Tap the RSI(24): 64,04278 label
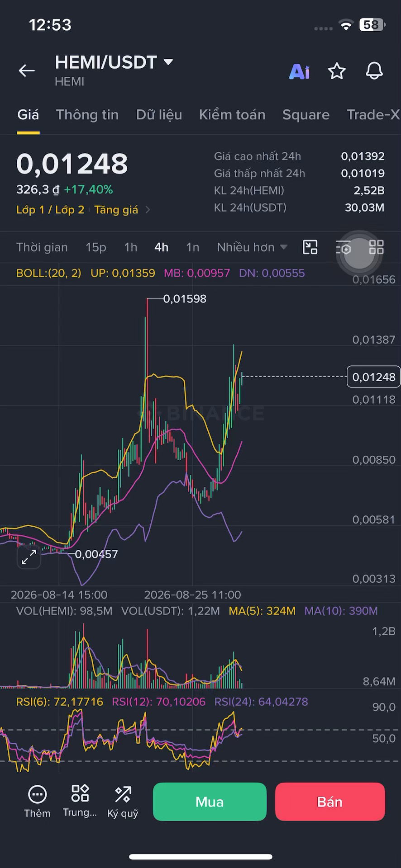This screenshot has width=401, height=868. point(261,702)
